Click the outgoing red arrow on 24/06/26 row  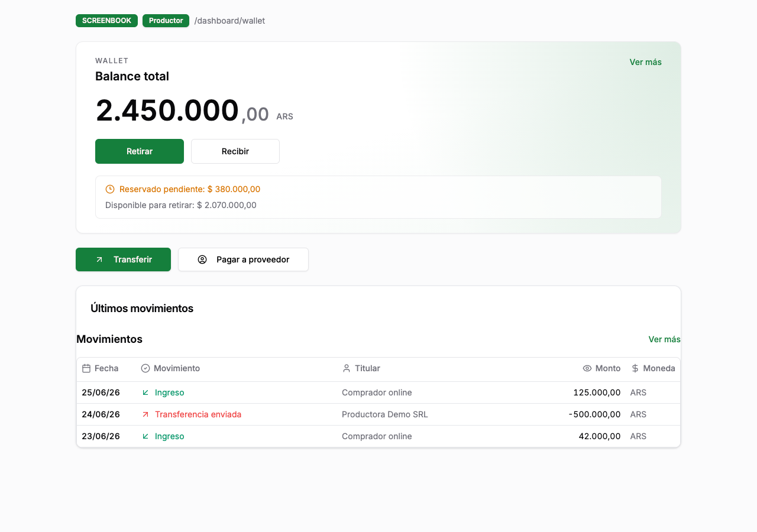point(145,414)
